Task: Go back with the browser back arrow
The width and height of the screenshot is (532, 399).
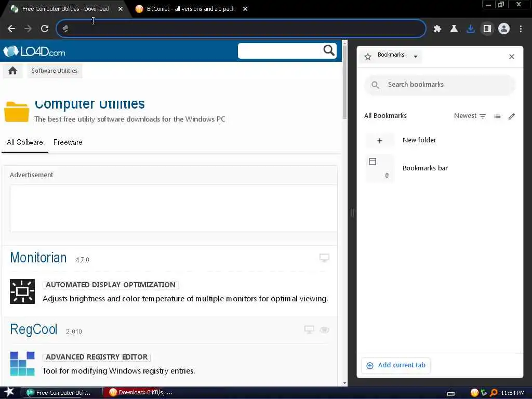Action: pyautogui.click(x=11, y=29)
